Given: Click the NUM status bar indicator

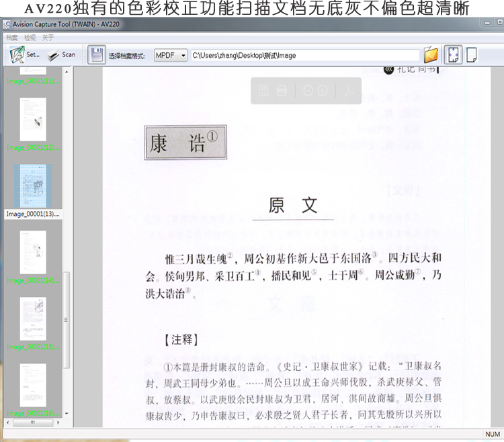Looking at the screenshot, I should pos(493,435).
